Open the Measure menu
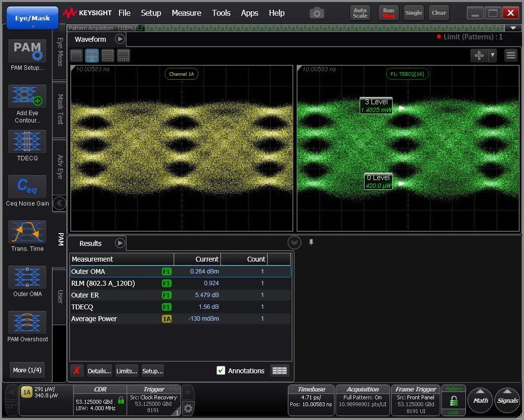524x420 pixels. pyautogui.click(x=186, y=13)
